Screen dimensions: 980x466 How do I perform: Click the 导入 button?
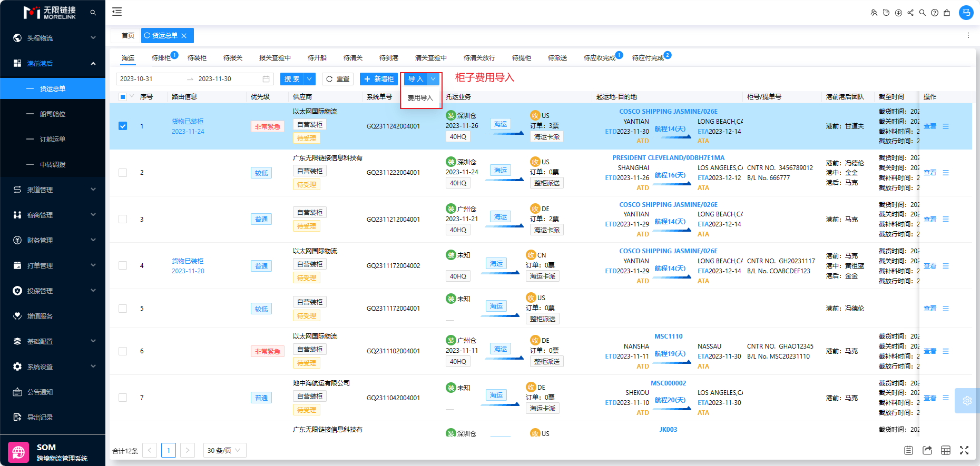(416, 79)
